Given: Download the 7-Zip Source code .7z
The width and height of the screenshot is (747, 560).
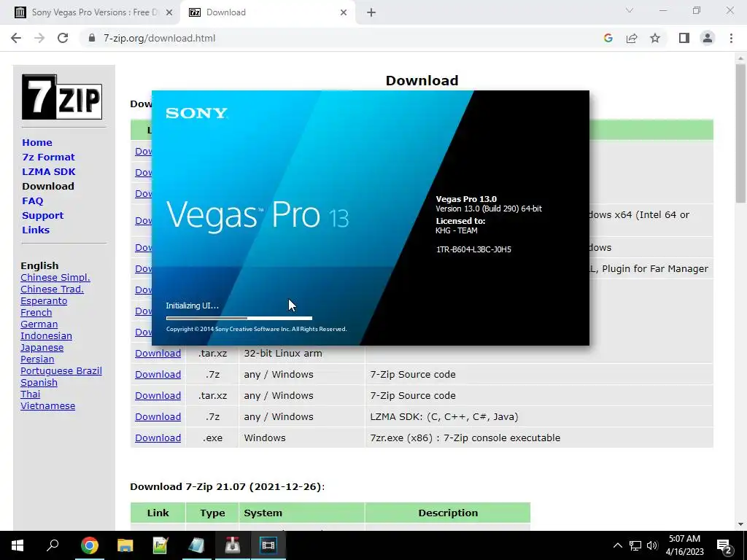Looking at the screenshot, I should click(x=158, y=374).
